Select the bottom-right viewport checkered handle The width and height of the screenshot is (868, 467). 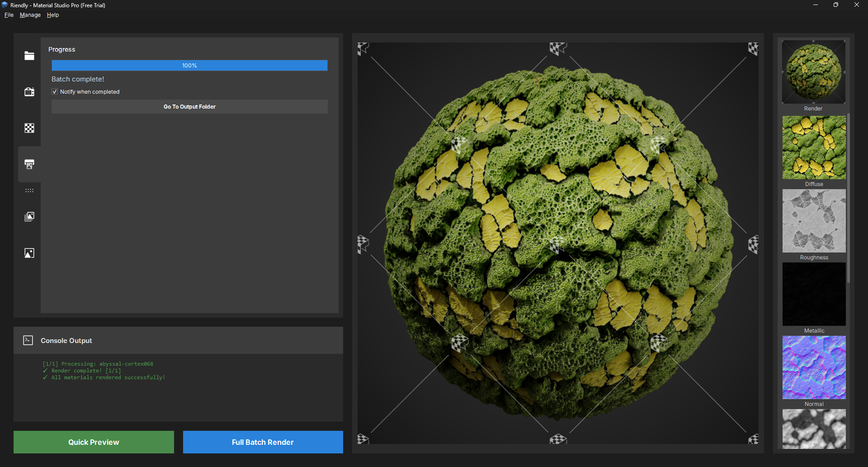coord(753,438)
